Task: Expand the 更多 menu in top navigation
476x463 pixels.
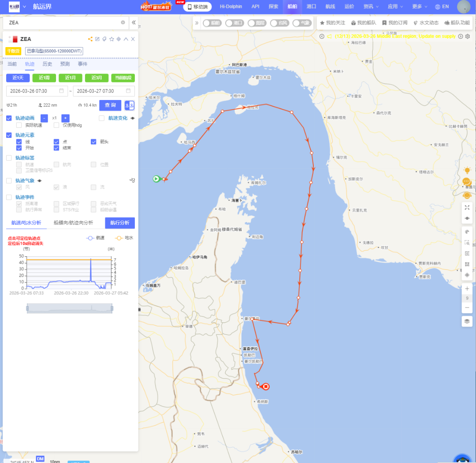Action: click(x=420, y=7)
